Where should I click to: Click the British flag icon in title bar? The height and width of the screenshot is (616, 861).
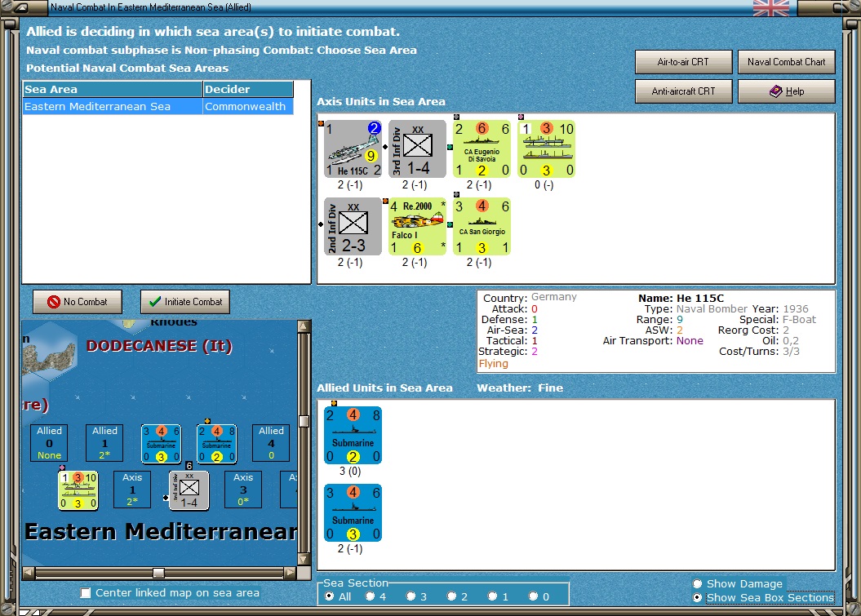771,7
